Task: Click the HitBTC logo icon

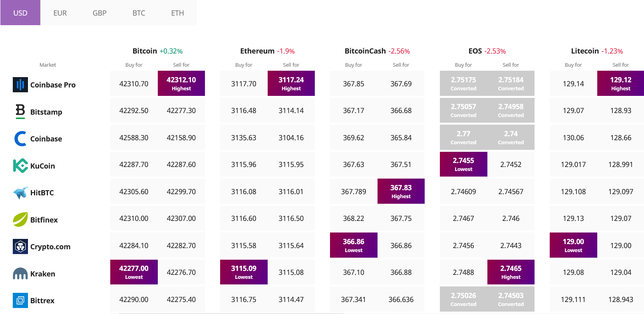Action: pos(20,193)
